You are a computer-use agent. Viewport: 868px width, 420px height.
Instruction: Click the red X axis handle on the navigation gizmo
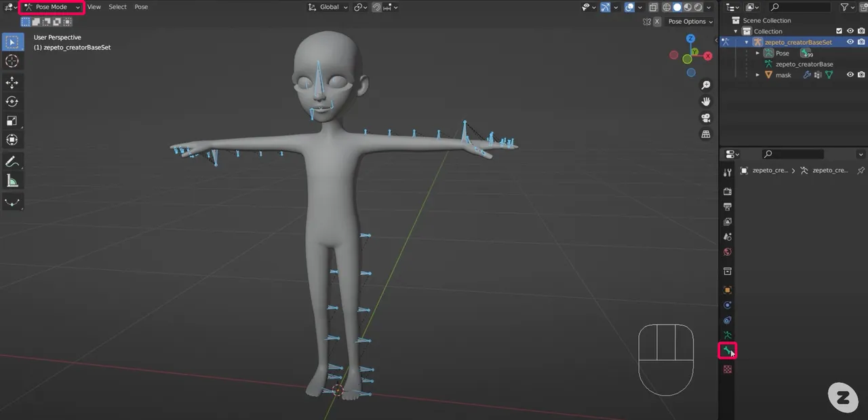pyautogui.click(x=707, y=56)
